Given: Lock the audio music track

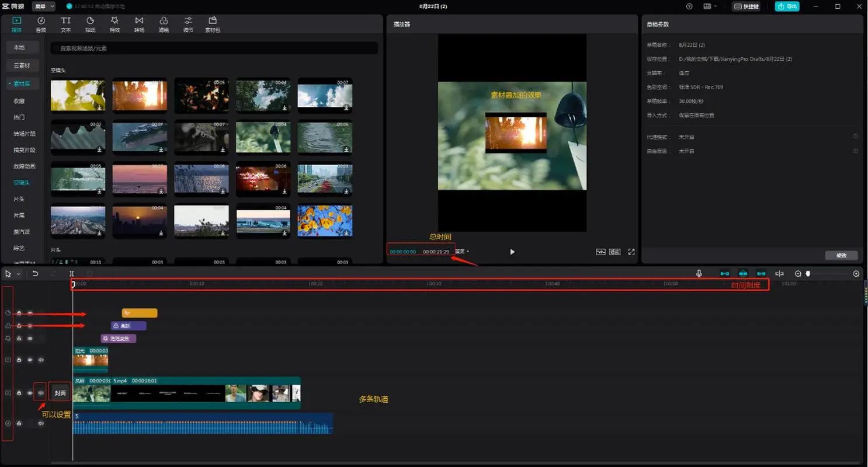Looking at the screenshot, I should [x=19, y=423].
